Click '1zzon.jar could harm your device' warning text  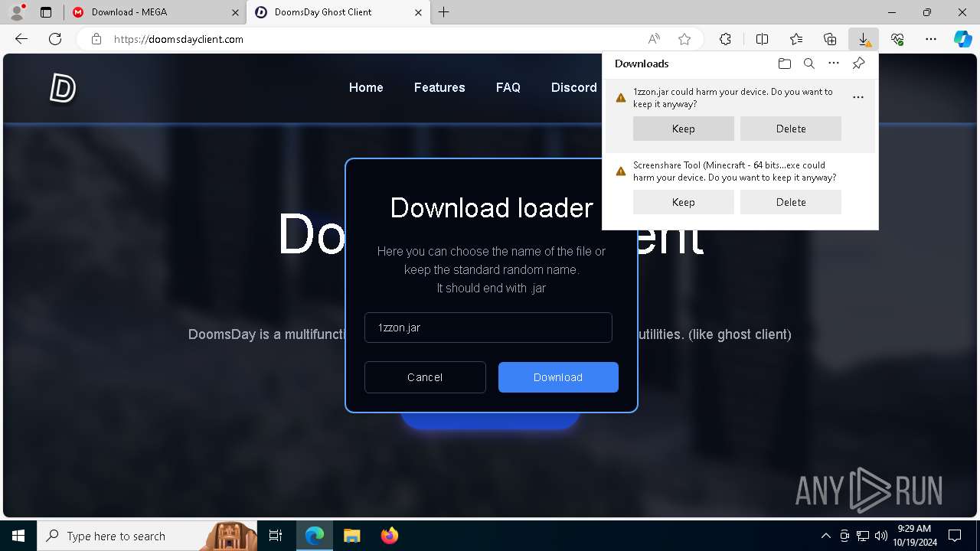tap(733, 97)
